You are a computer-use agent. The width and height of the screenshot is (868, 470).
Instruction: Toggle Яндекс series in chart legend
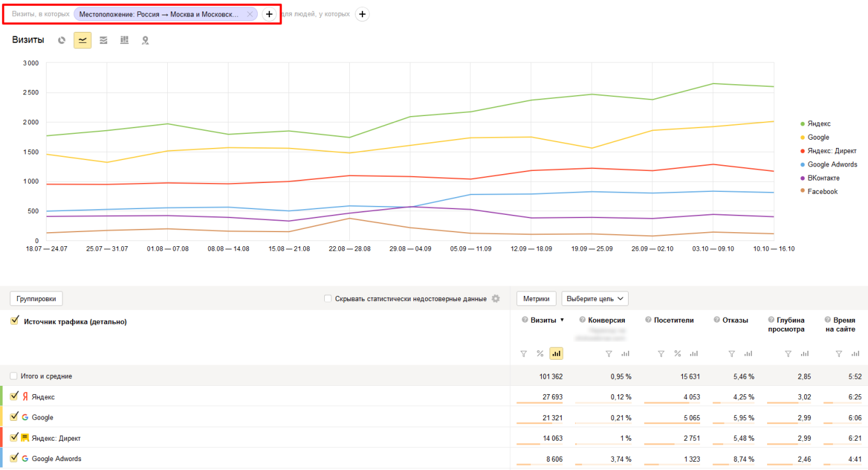click(x=816, y=124)
